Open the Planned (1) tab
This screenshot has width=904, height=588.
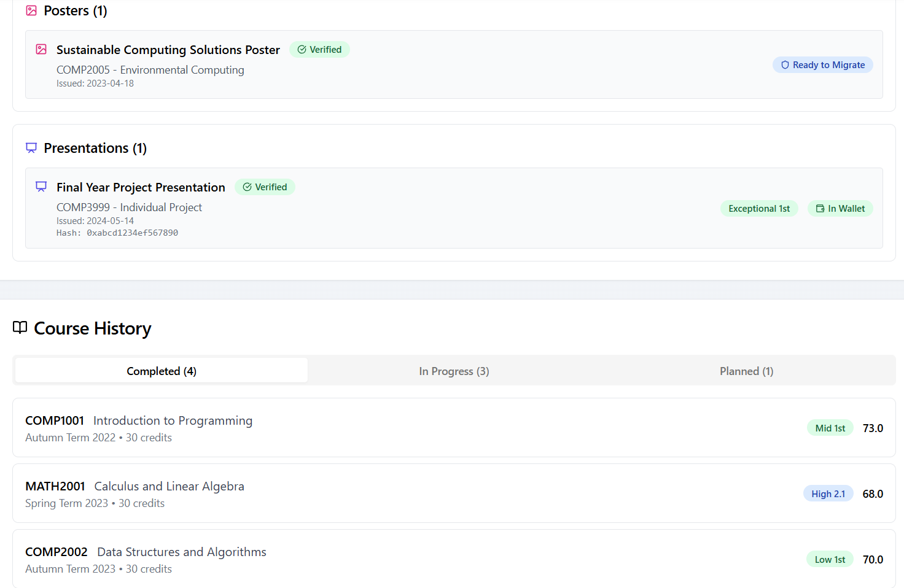(746, 371)
